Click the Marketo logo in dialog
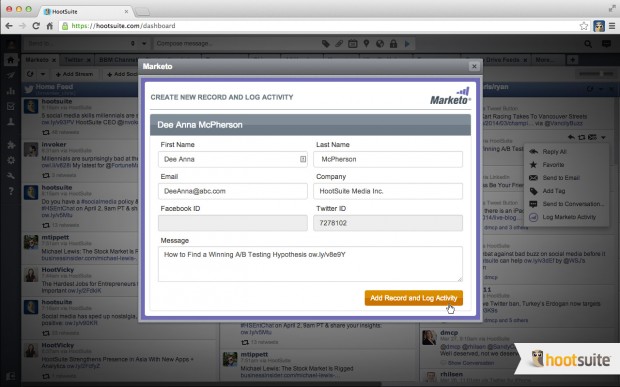Viewport: 620px width, 387px height. coord(450,96)
